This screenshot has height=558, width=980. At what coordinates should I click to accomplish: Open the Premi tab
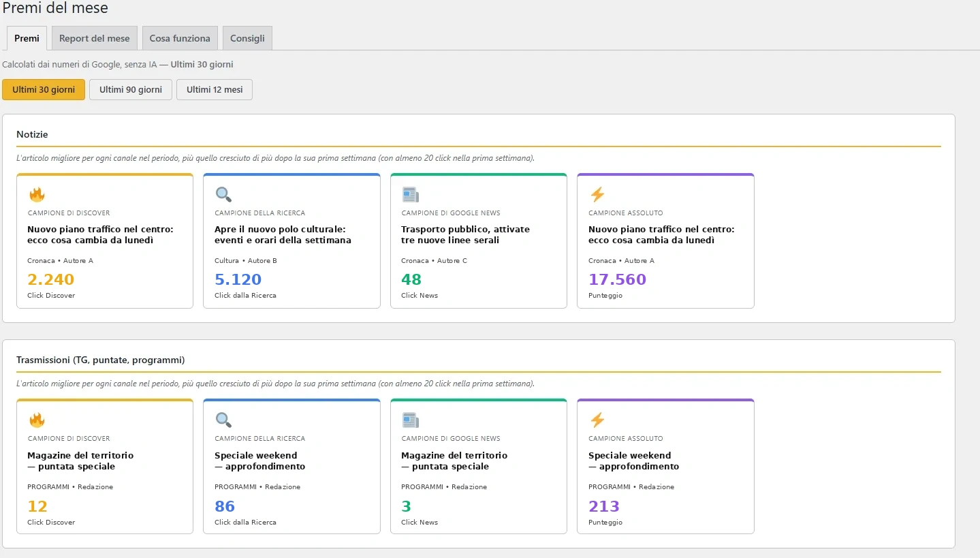[27, 38]
